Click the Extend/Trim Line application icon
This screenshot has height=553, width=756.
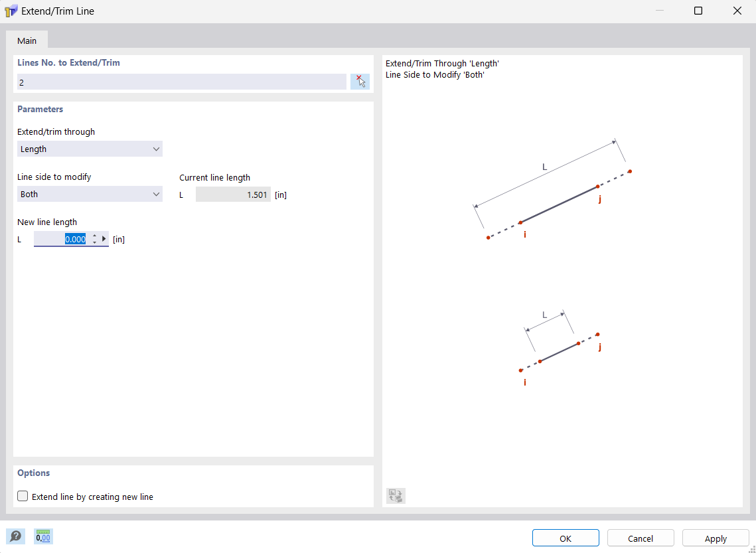[11, 11]
